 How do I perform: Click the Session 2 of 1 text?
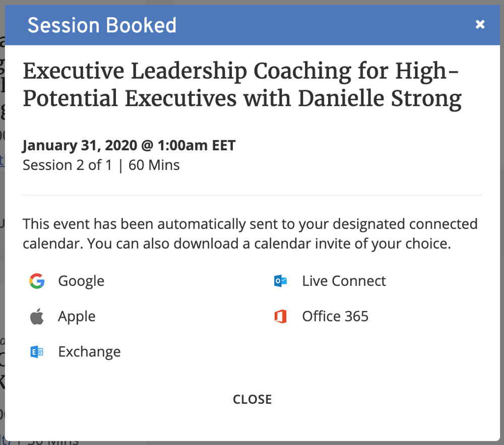tap(67, 165)
